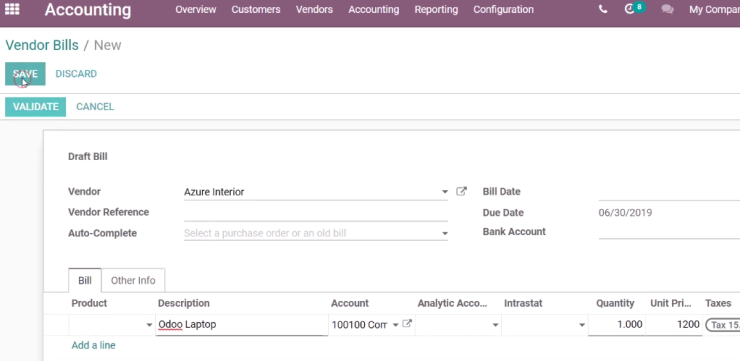Viewport: 740px width, 361px height.
Task: Expand the Intrastat dropdown arrow
Action: pyautogui.click(x=582, y=325)
